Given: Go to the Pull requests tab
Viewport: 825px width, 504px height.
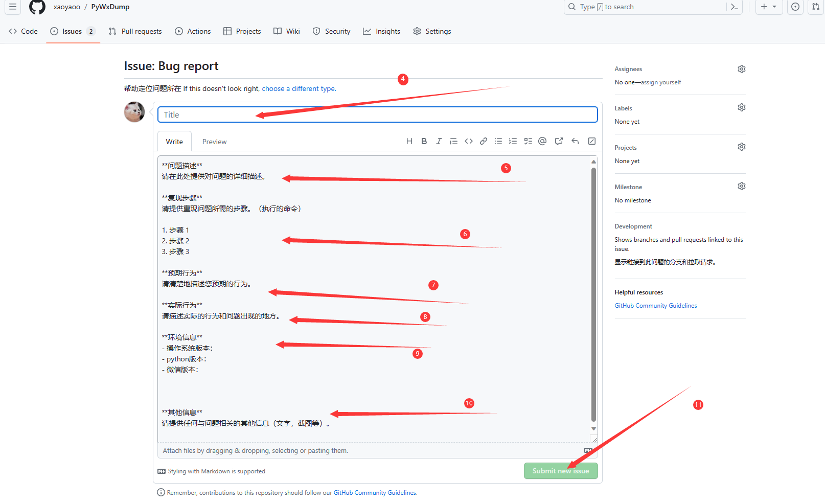Looking at the screenshot, I should coord(135,31).
